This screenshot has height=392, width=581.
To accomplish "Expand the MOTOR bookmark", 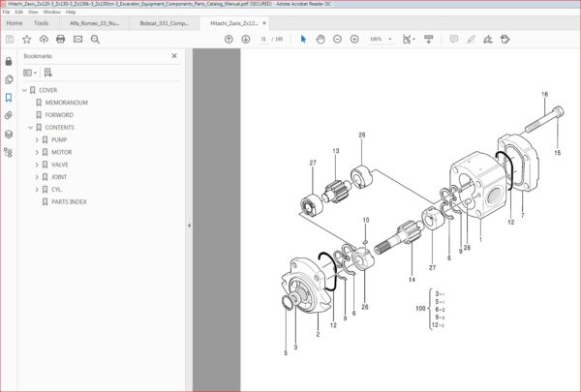I will 37,152.
